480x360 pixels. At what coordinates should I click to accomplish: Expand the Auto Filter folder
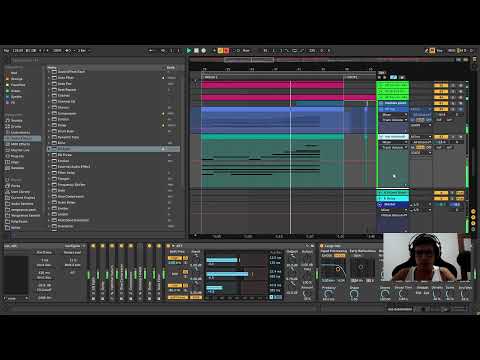(49, 78)
